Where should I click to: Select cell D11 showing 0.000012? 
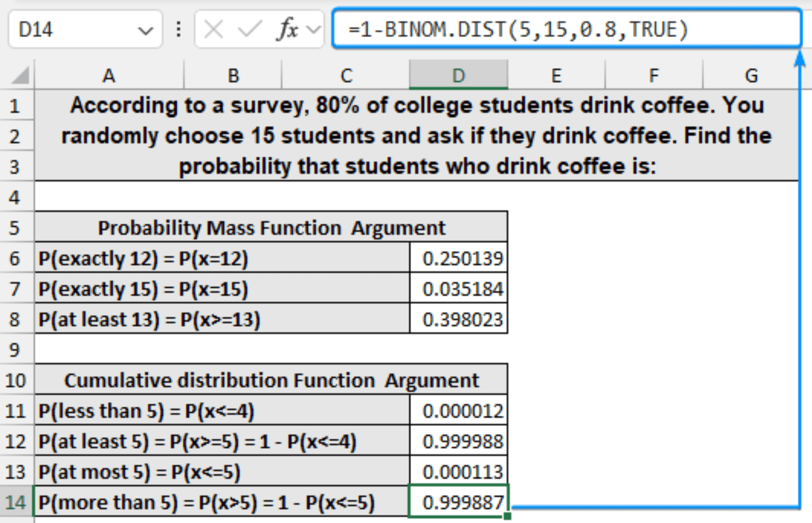pos(458,411)
